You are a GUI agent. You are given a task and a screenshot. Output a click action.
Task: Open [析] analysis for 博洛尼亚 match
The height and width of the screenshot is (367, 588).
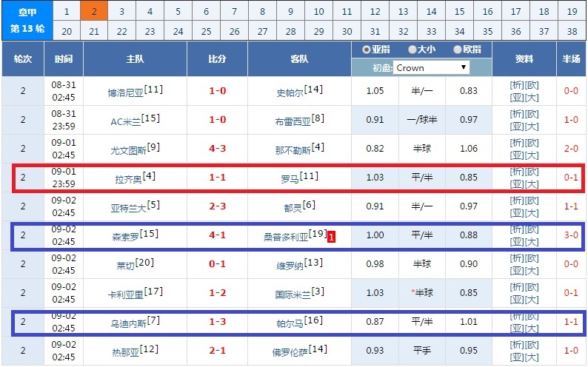click(x=517, y=85)
